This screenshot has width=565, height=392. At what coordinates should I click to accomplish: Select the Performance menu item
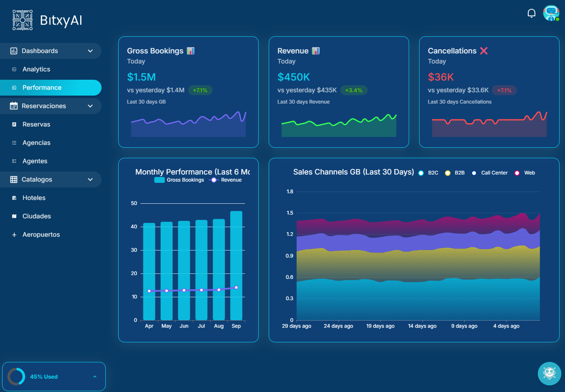click(x=42, y=88)
